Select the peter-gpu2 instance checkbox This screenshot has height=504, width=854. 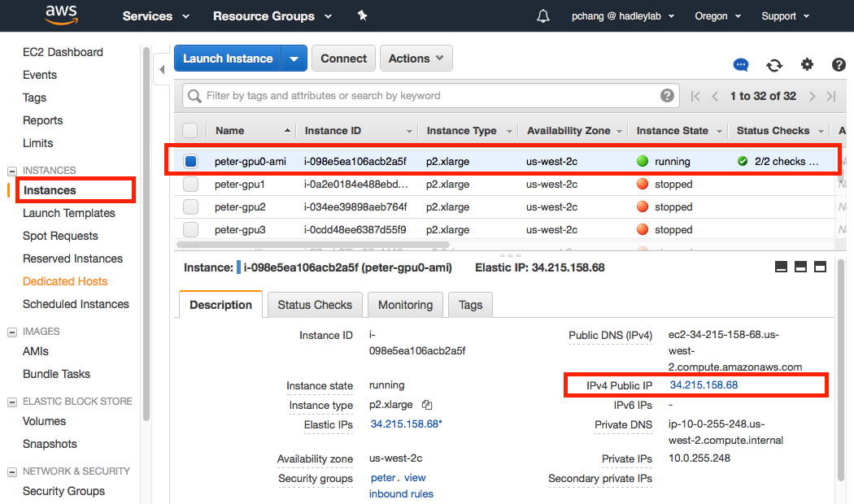coord(190,206)
